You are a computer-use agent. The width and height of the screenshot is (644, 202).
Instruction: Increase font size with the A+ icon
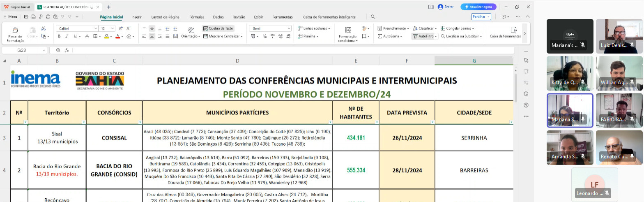(x=120, y=28)
